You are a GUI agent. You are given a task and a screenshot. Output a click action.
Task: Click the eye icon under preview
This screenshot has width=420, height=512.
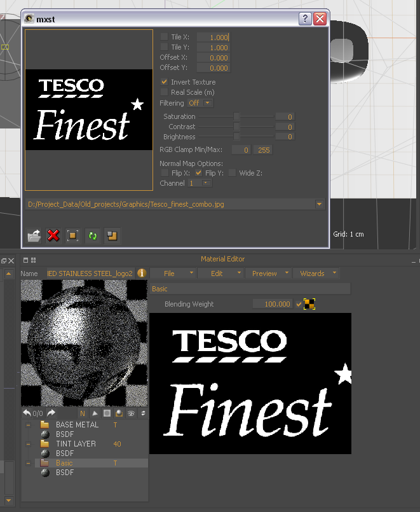(x=131, y=413)
